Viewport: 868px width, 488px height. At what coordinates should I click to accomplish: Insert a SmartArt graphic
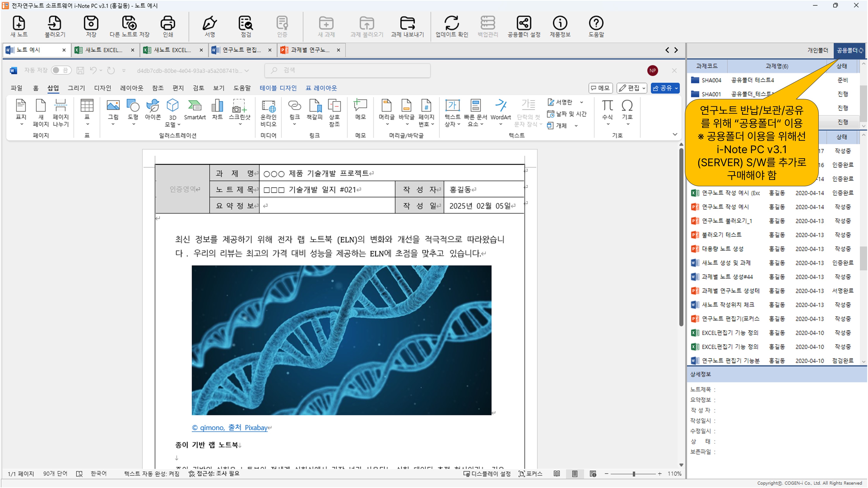tap(195, 110)
